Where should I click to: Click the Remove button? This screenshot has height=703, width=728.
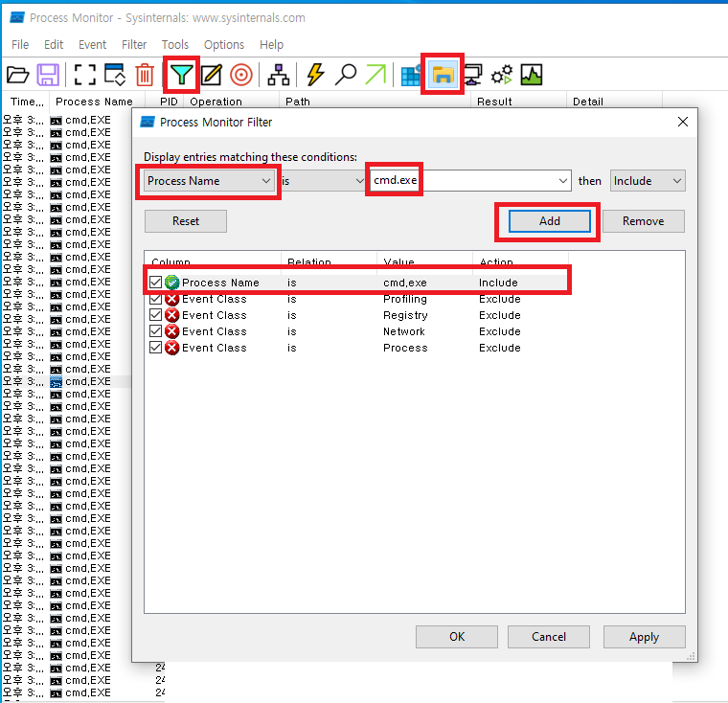644,221
